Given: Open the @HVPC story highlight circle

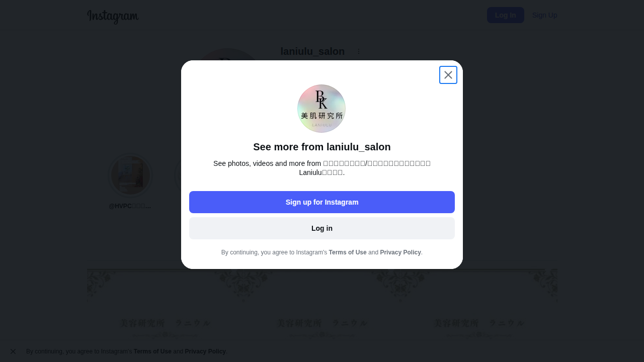Looking at the screenshot, I should pos(130,175).
